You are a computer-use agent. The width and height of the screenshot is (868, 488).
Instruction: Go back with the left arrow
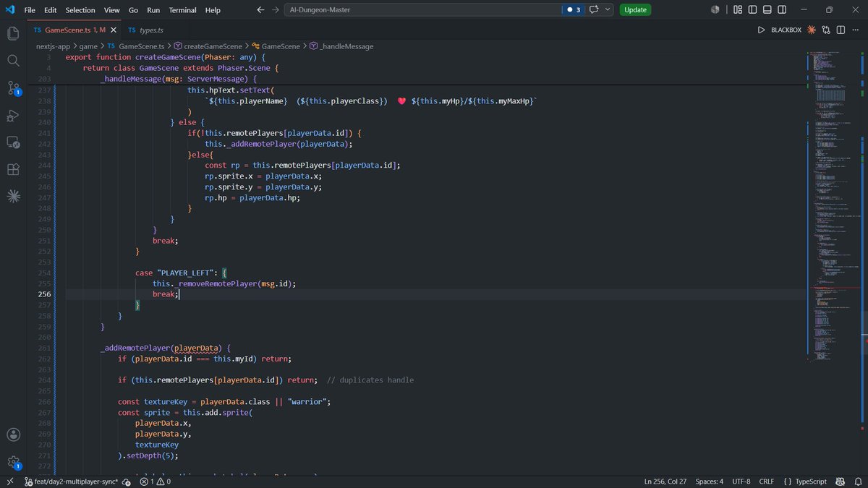[261, 10]
